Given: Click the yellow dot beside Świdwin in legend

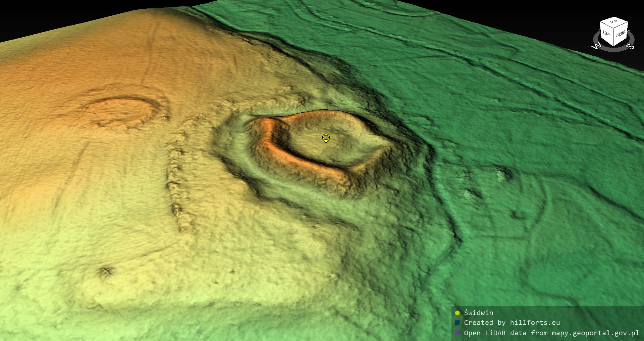Looking at the screenshot, I should click(x=457, y=313).
